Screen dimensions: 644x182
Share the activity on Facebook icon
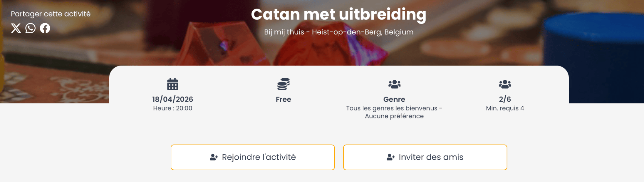coord(45,28)
